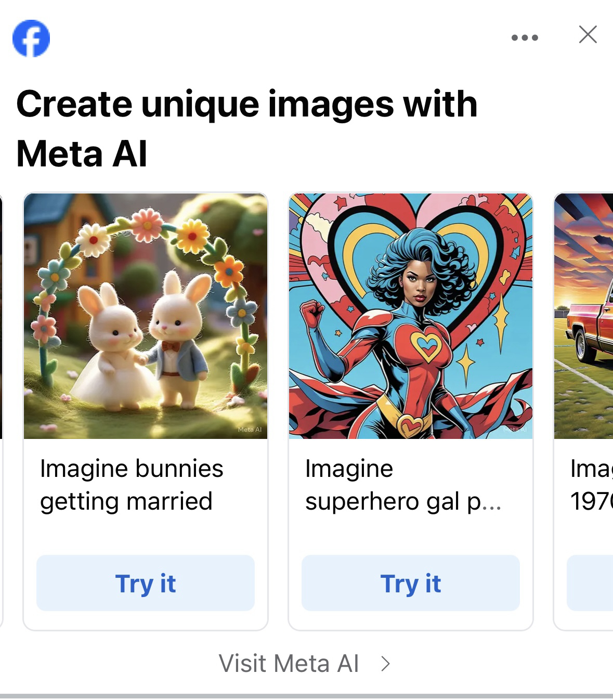This screenshot has height=700, width=613.
Task: Open the vintage red truck image
Action: [584, 316]
